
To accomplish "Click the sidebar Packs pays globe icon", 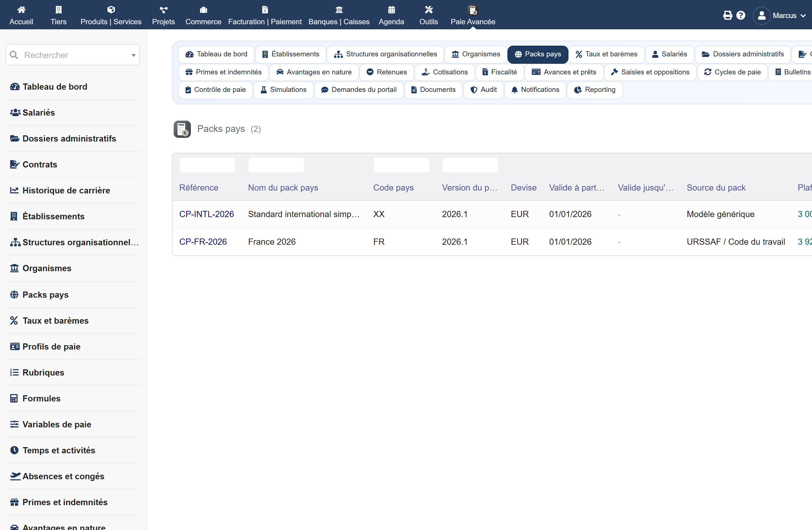I will point(14,295).
